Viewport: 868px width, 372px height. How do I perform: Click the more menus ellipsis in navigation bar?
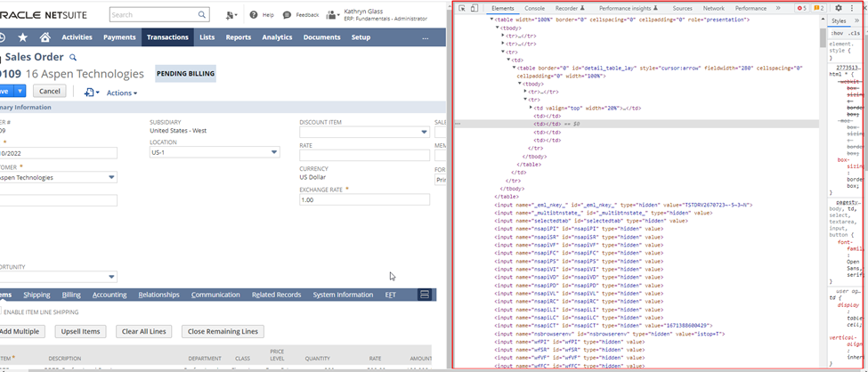point(426,37)
